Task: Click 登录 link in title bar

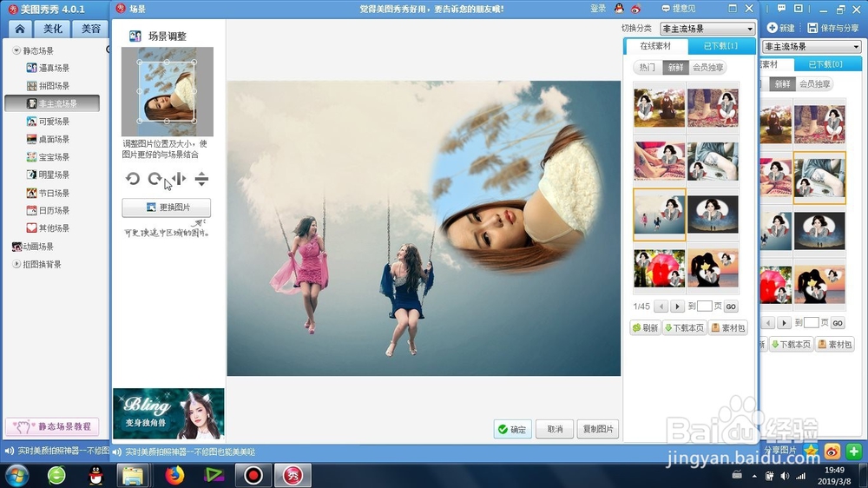Action: coord(598,9)
